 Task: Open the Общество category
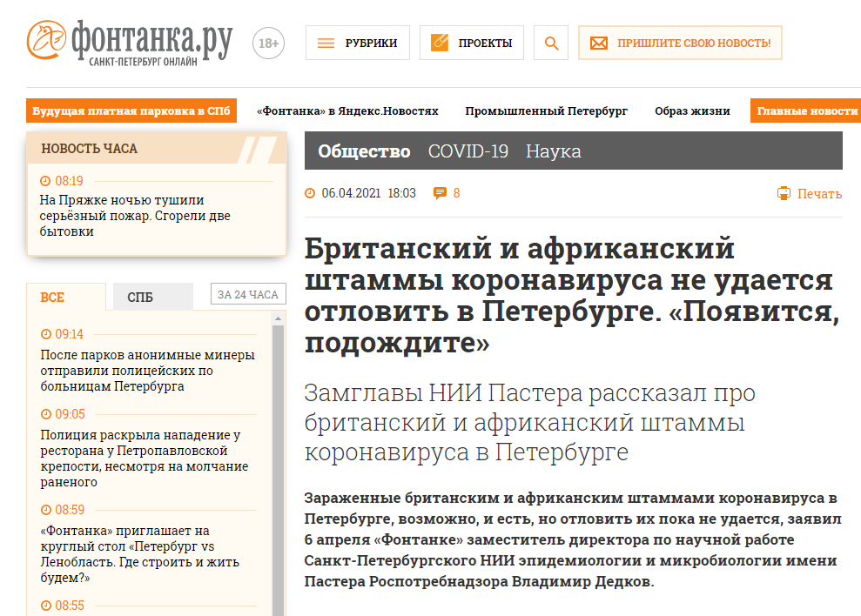point(364,151)
